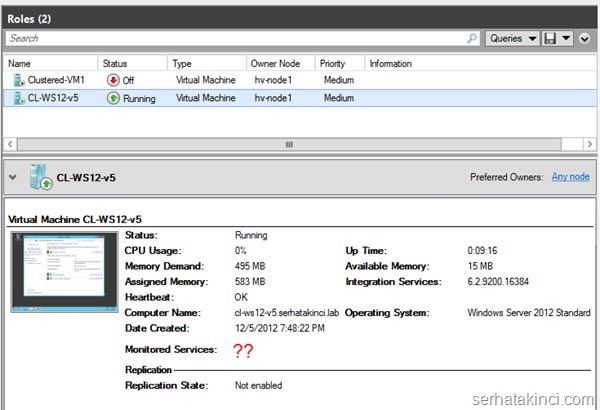Open the Queries dropdown
The image size is (600, 410).
tap(512, 38)
